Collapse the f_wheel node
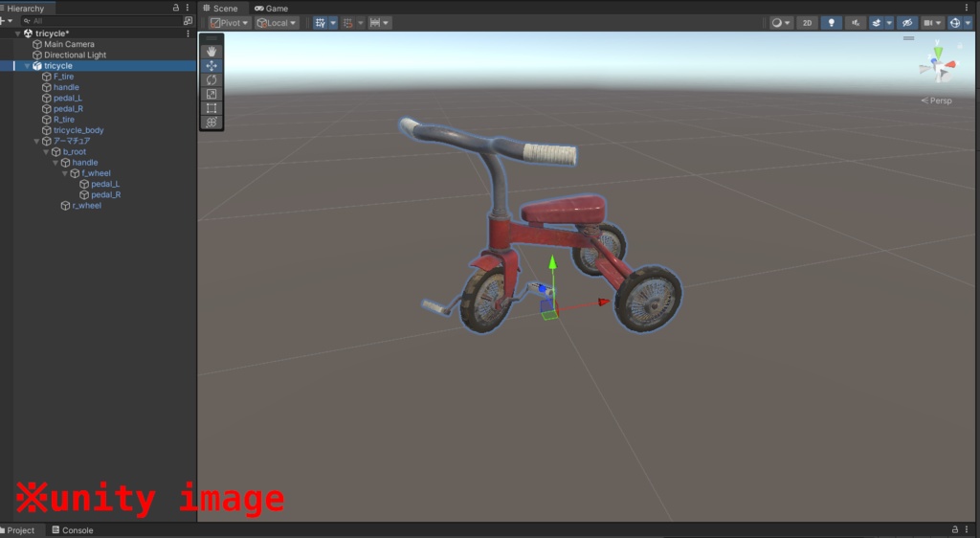Viewport: 980px width, 538px height. click(x=64, y=173)
